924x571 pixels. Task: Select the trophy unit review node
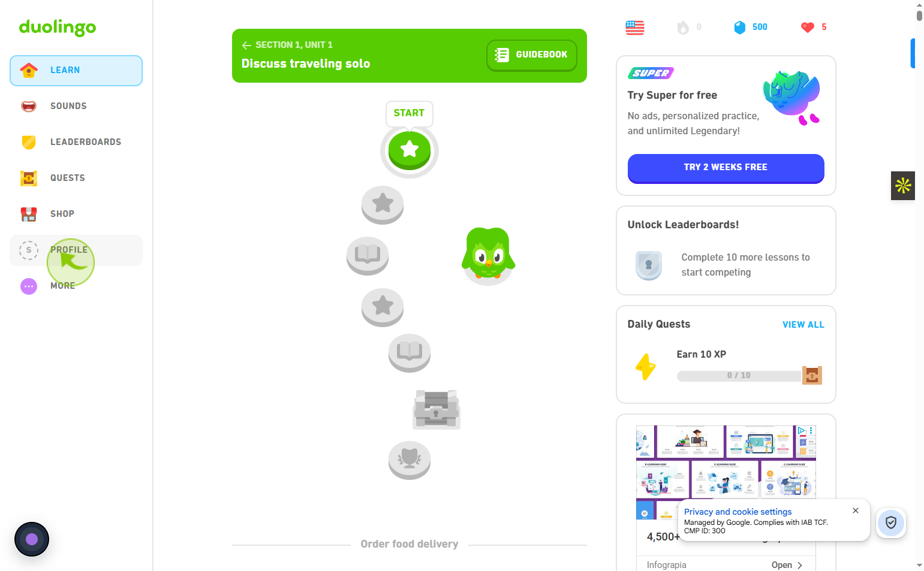point(410,460)
